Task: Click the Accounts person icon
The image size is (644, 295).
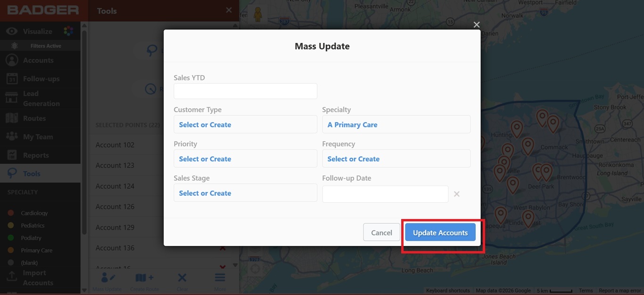Action: [12, 60]
